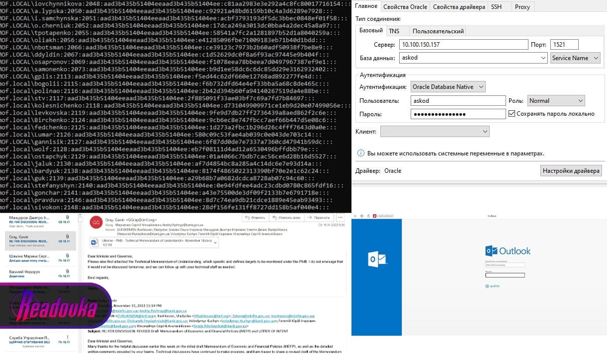The width and height of the screenshot is (607, 364).
Task: Click the Outlook login username field
Action: pos(505,265)
